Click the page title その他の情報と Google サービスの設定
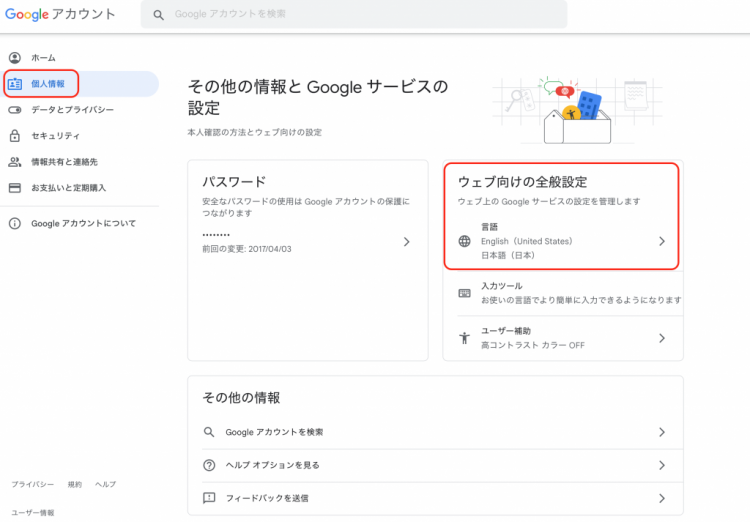This screenshot has width=750, height=522. [x=318, y=97]
